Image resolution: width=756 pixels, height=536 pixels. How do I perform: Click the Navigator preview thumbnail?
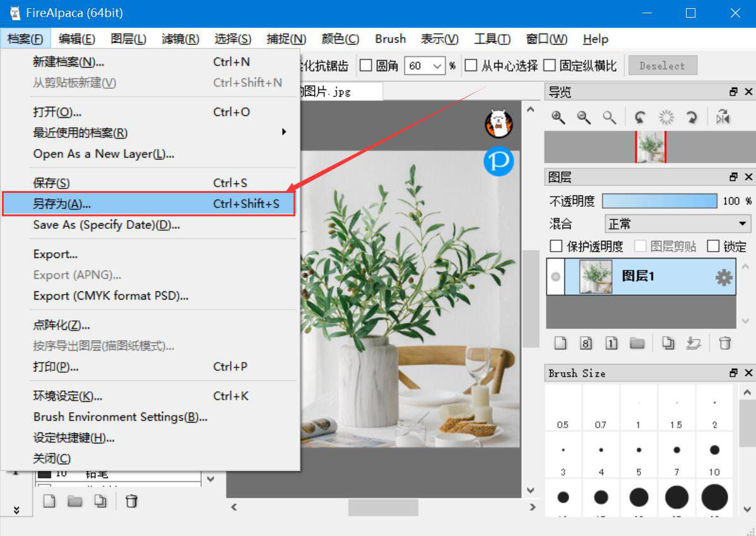click(x=651, y=147)
